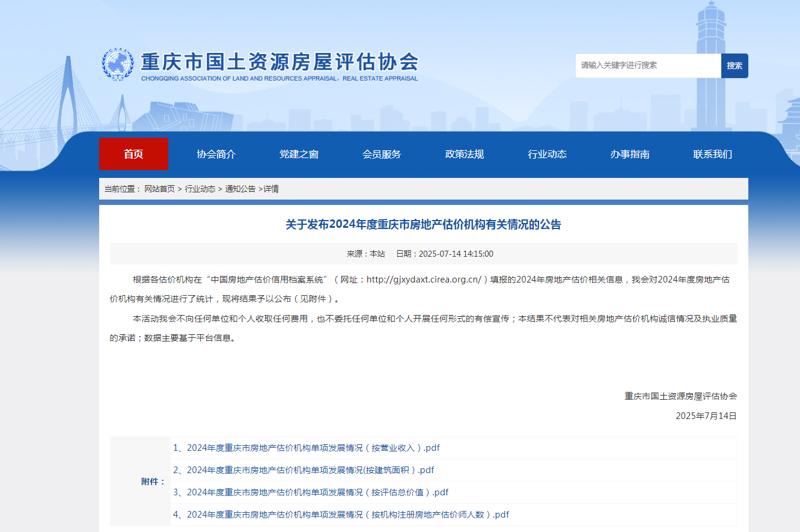Open the 协会简介 menu item
The image size is (800, 532).
tap(216, 154)
